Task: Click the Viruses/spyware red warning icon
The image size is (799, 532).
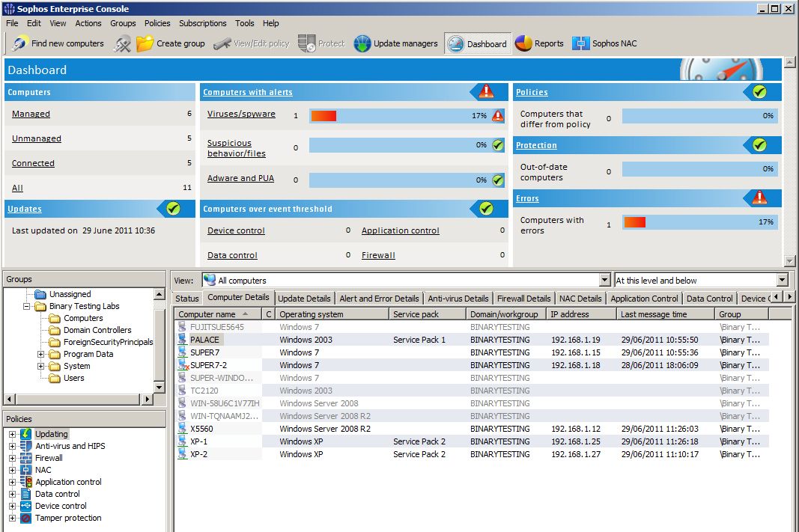Action: (x=498, y=115)
